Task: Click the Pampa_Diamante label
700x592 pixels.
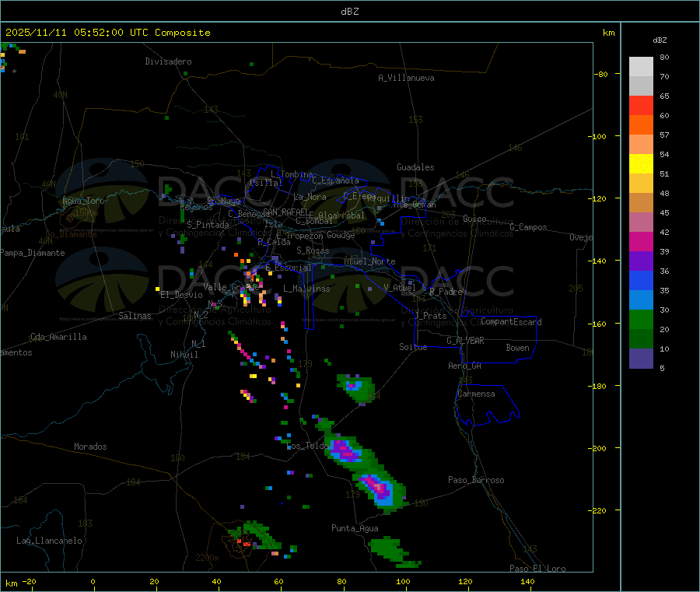Action: point(33,253)
